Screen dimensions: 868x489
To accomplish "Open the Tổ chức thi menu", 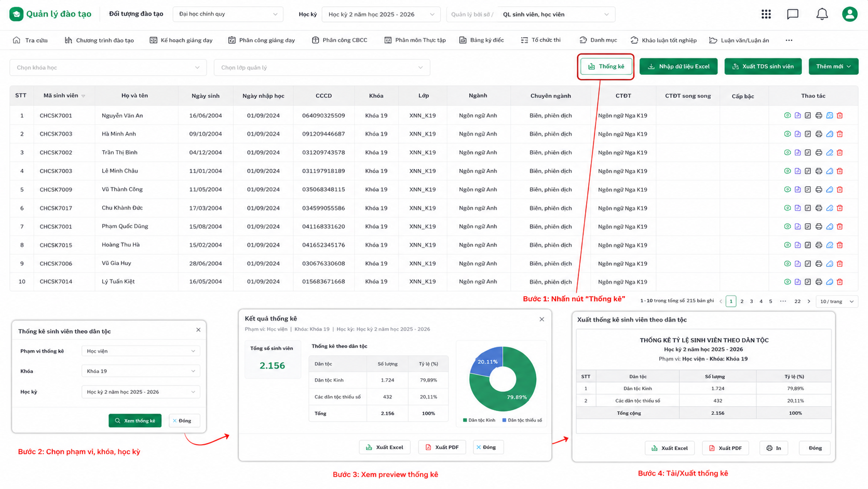I will pyautogui.click(x=540, y=40).
